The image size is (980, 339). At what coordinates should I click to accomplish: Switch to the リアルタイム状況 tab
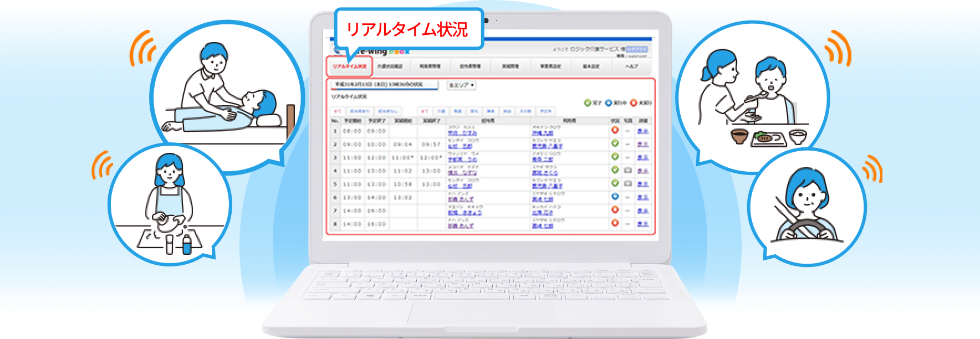(349, 66)
